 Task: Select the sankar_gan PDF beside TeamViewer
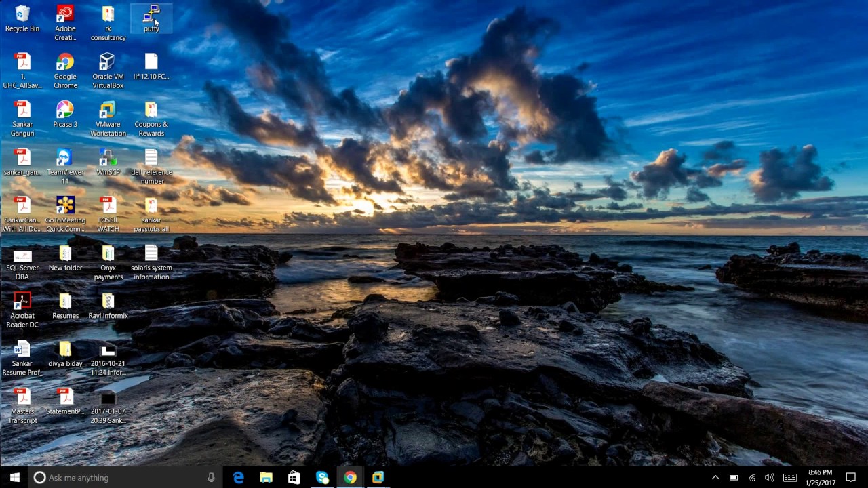pos(22,163)
